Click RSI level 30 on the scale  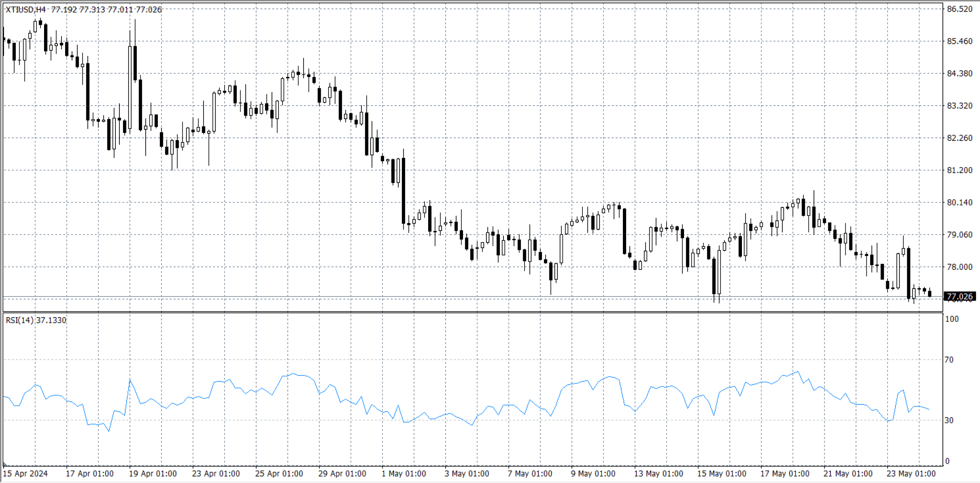949,420
